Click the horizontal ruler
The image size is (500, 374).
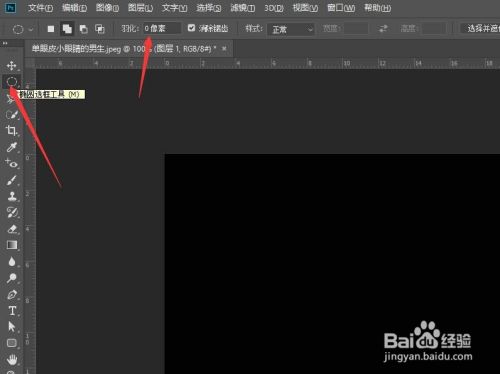(267, 63)
